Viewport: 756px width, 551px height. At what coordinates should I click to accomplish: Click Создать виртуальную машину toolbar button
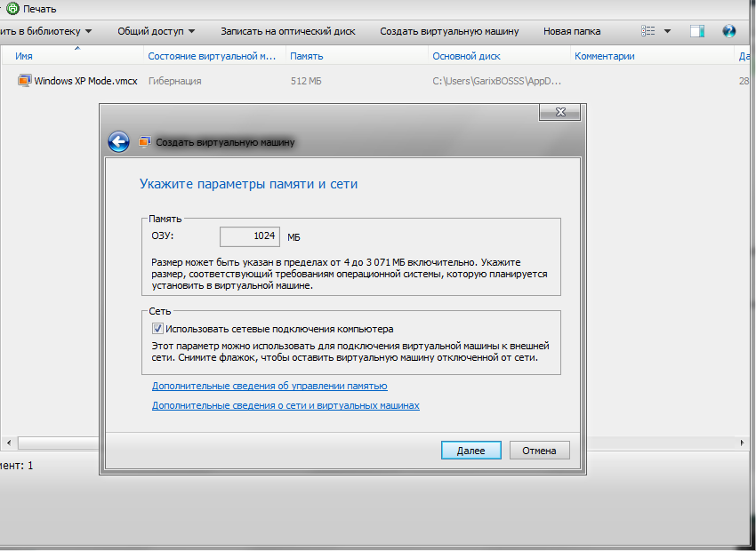pos(449,31)
